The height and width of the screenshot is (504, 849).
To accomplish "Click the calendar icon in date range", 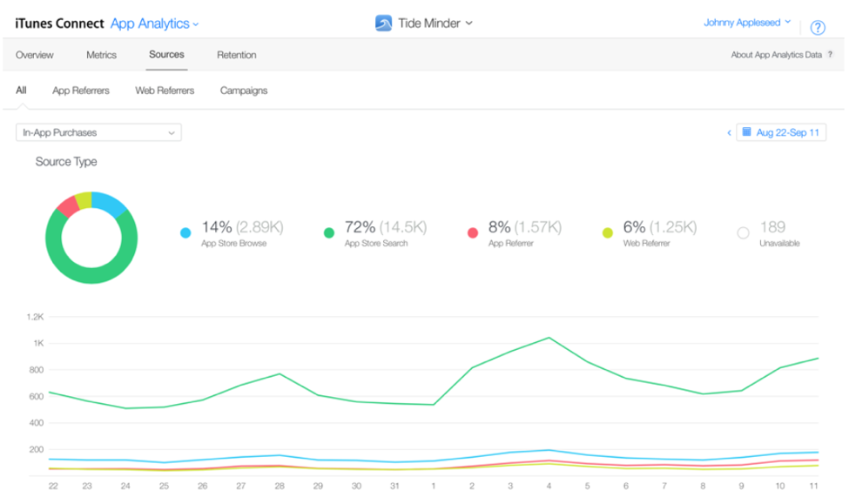I will coord(746,131).
